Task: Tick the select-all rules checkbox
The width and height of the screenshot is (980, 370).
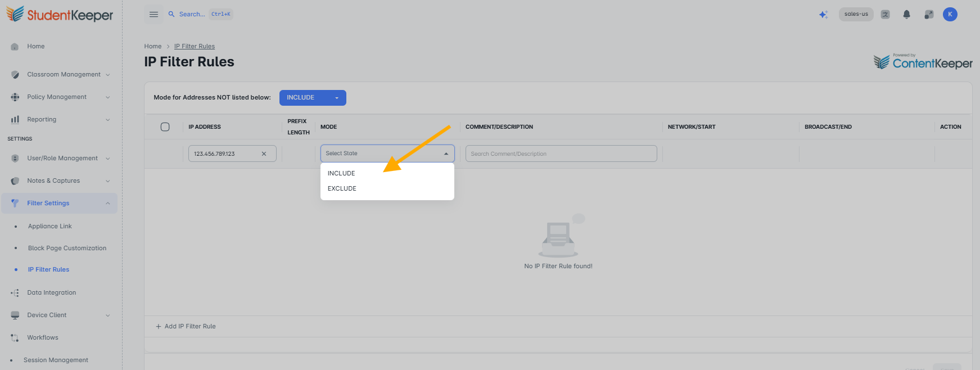Action: 165,127
